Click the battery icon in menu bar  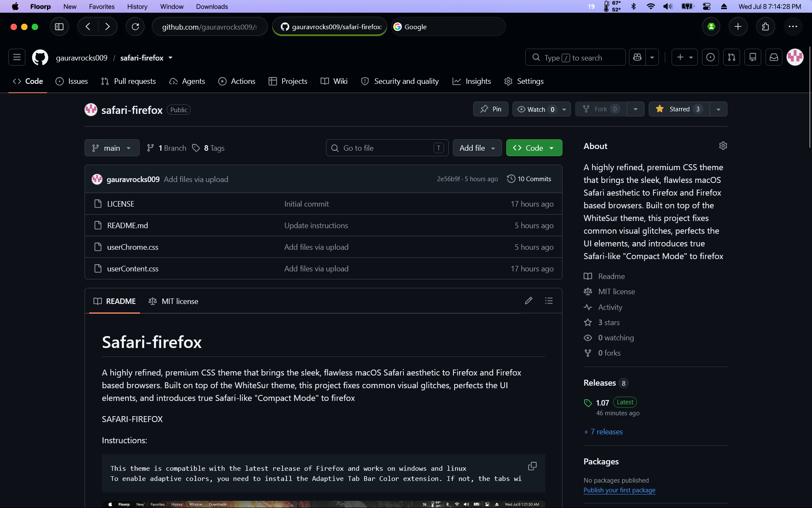point(688,6)
